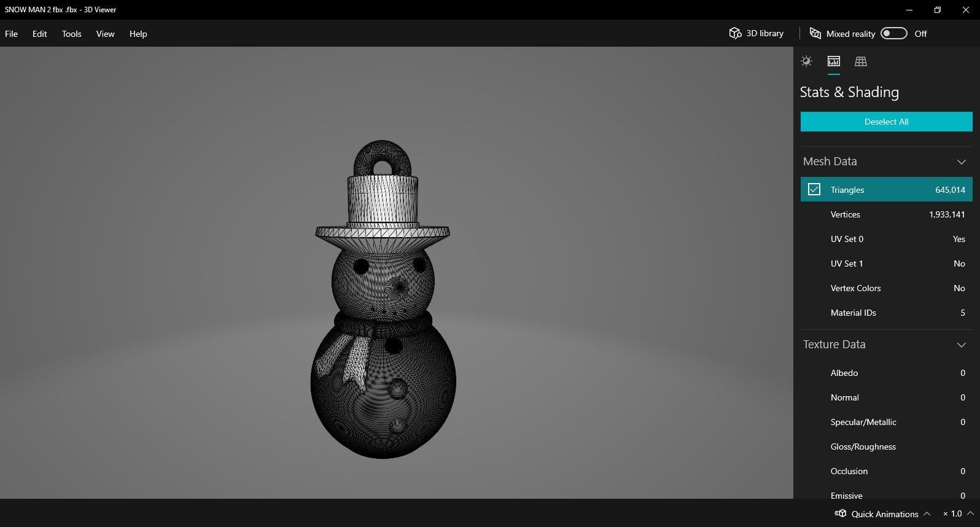Image resolution: width=980 pixels, height=527 pixels.
Task: Click the Deselect All button
Action: (886, 122)
